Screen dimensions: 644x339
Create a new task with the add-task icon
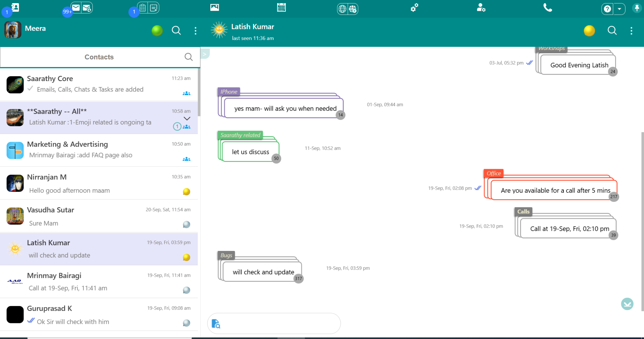tap(153, 7)
